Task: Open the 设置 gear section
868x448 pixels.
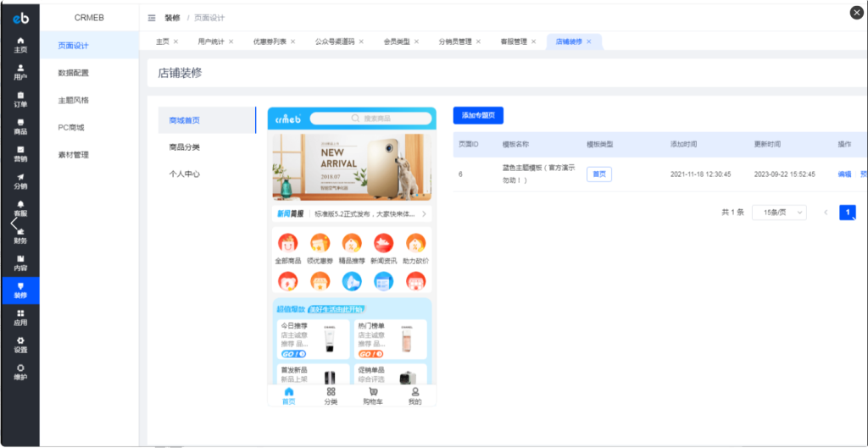Action: (x=20, y=345)
